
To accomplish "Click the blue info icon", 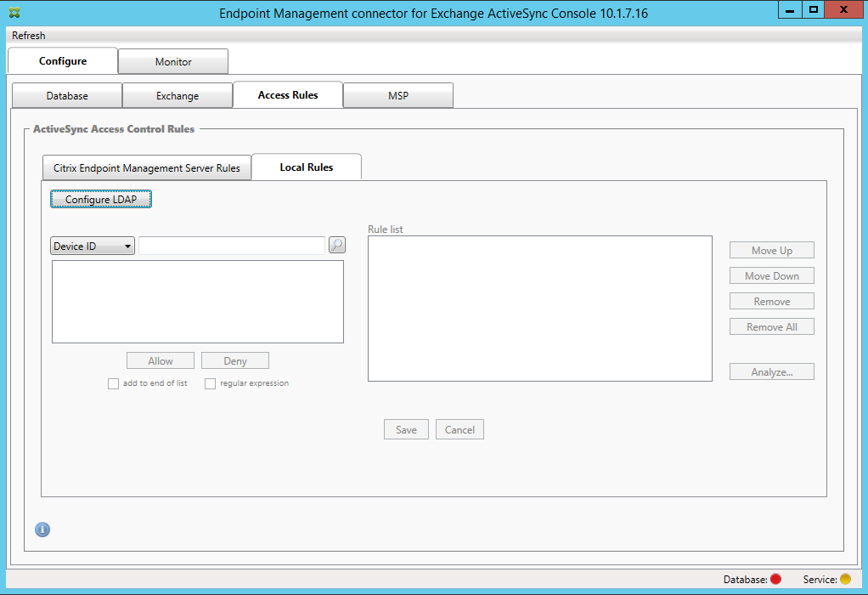I will tap(42, 530).
